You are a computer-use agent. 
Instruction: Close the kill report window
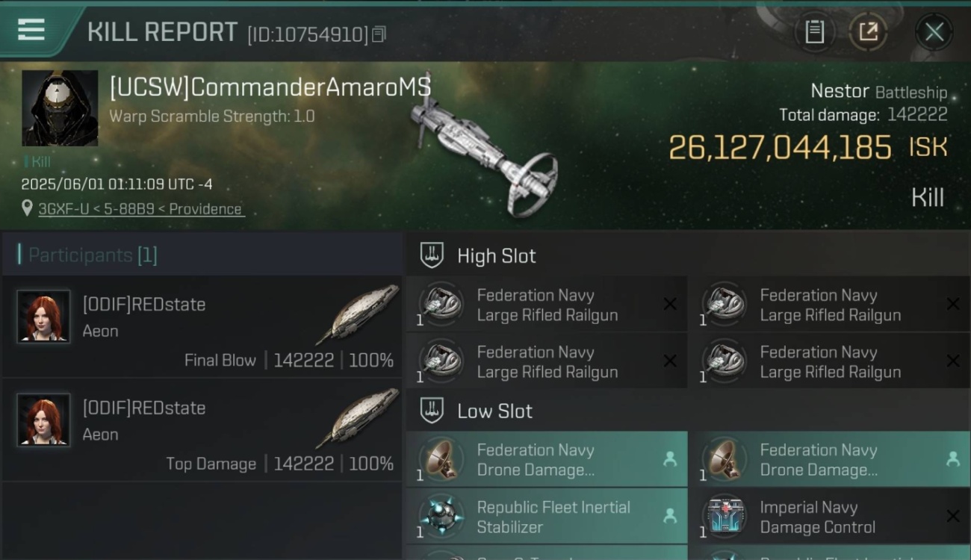tap(934, 32)
